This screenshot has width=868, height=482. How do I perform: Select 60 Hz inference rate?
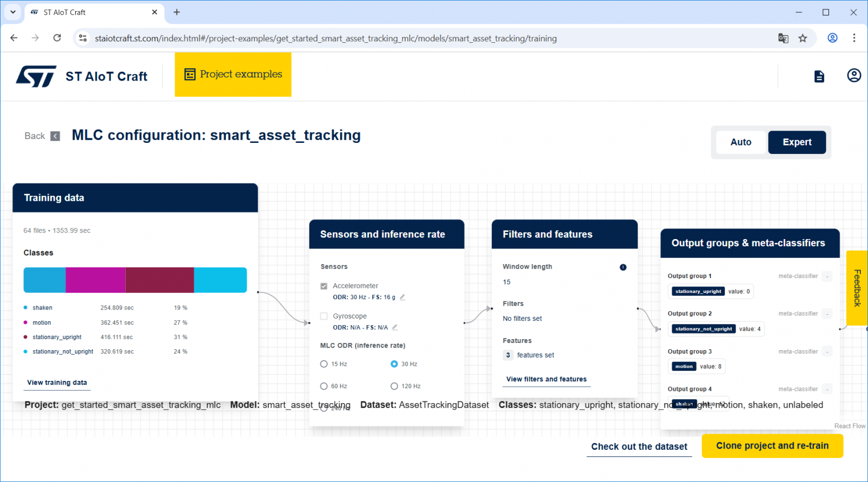click(x=324, y=386)
